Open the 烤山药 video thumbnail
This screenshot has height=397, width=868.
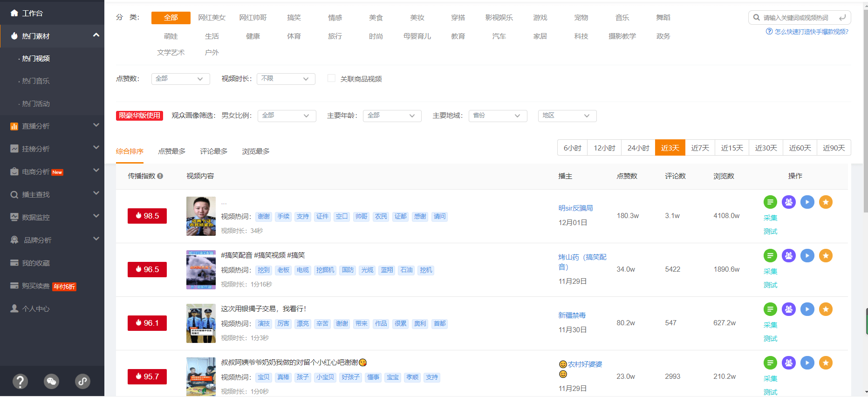[x=201, y=270]
